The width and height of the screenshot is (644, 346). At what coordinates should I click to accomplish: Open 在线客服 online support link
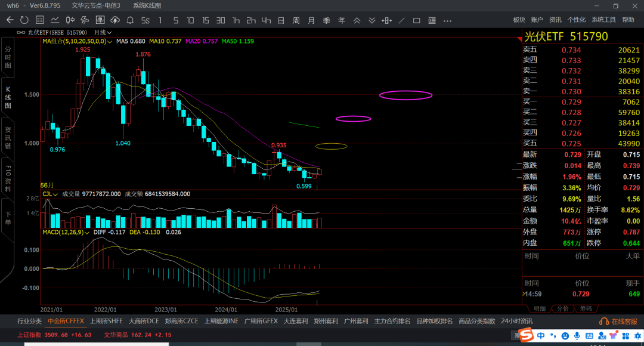point(624,322)
